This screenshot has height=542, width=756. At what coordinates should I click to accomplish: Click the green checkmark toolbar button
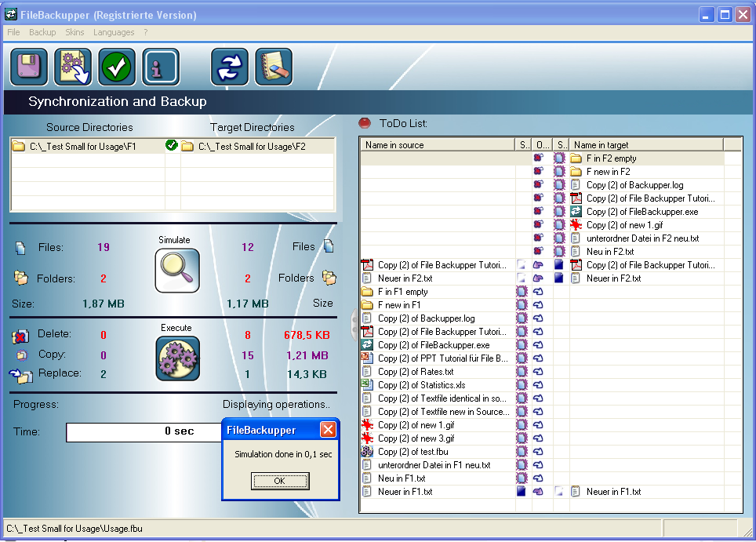(117, 67)
